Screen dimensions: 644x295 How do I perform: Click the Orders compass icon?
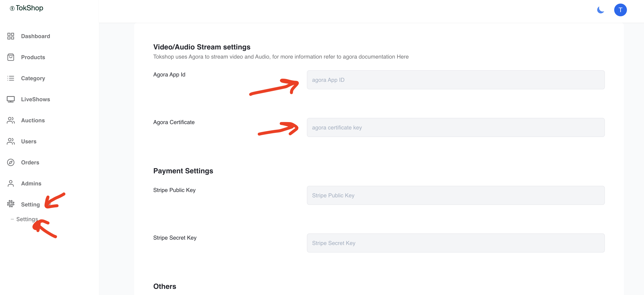[11, 162]
